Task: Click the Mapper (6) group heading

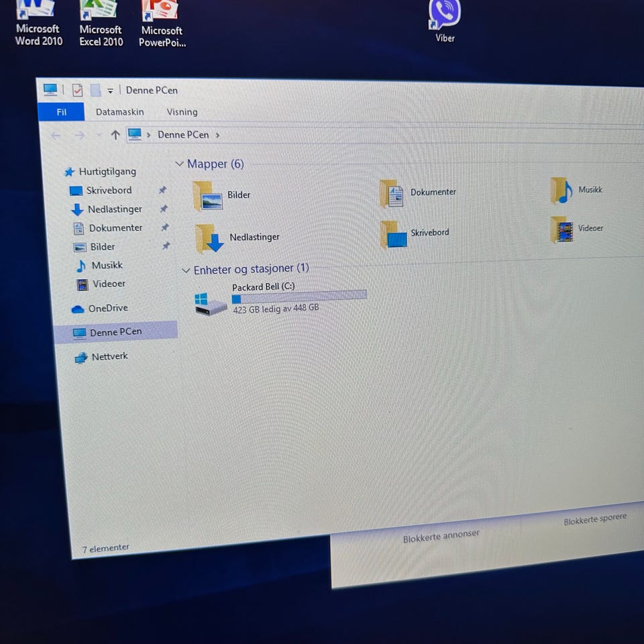Action: point(215,164)
